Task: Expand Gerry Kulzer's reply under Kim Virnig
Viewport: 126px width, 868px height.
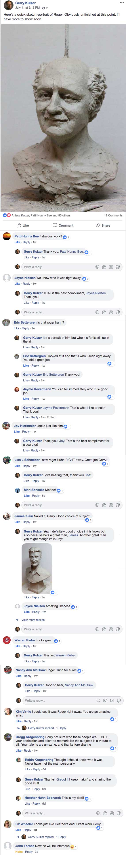Action: 47,728
